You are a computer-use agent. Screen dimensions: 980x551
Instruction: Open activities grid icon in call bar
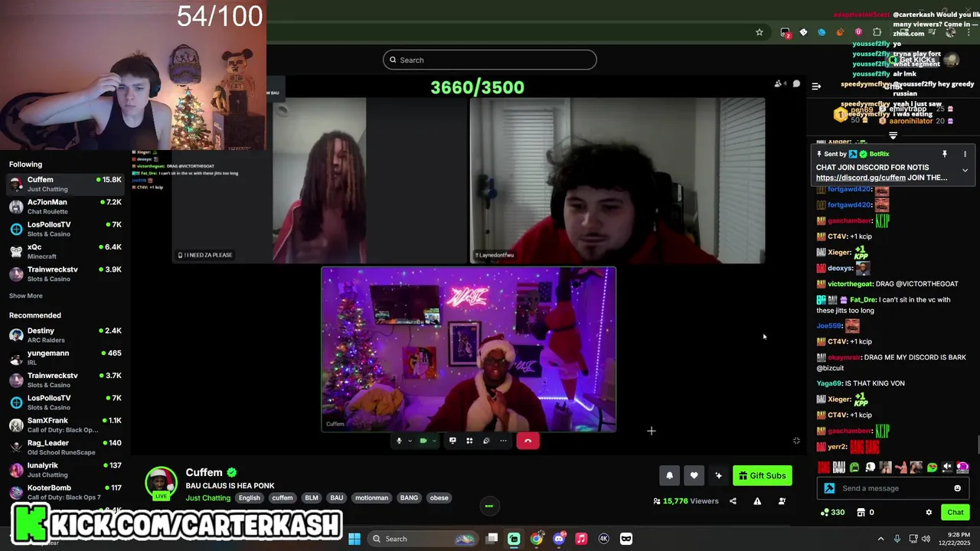469,441
